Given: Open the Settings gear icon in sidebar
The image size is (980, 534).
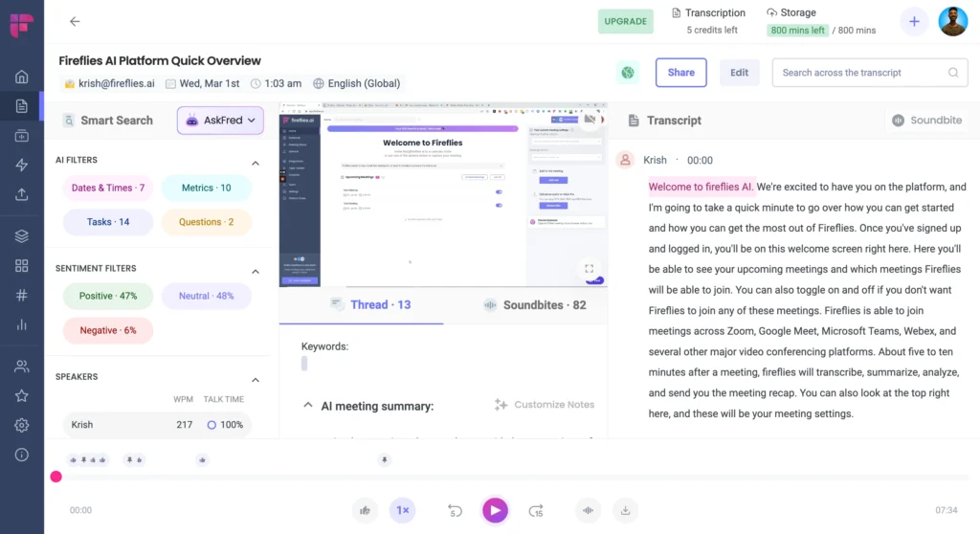Looking at the screenshot, I should [x=22, y=425].
